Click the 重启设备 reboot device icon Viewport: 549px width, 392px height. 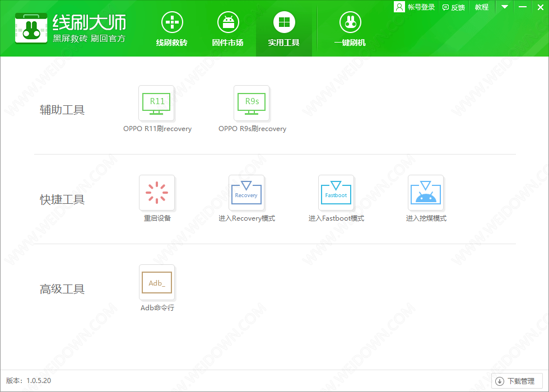[157, 193]
